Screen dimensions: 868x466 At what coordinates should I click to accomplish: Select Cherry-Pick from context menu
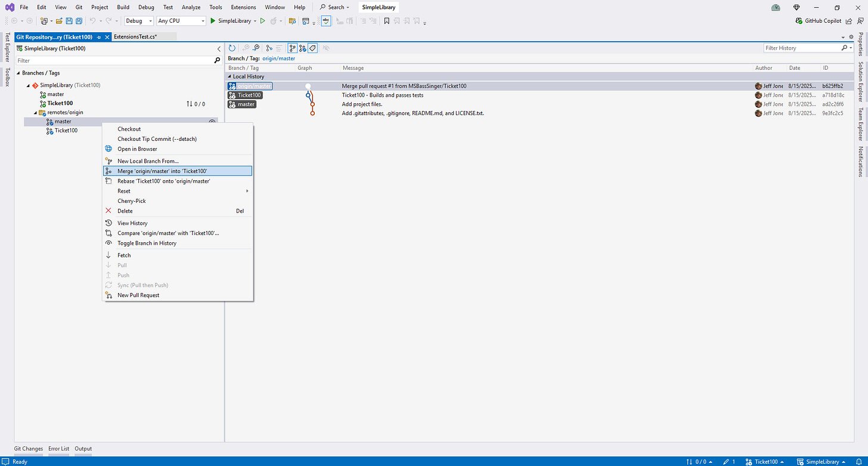point(178,201)
